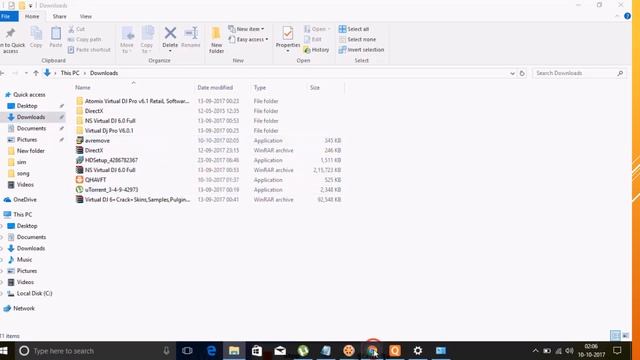Open the Explorer help question mark
Viewport: 640px width, 360px height.
(627, 16)
